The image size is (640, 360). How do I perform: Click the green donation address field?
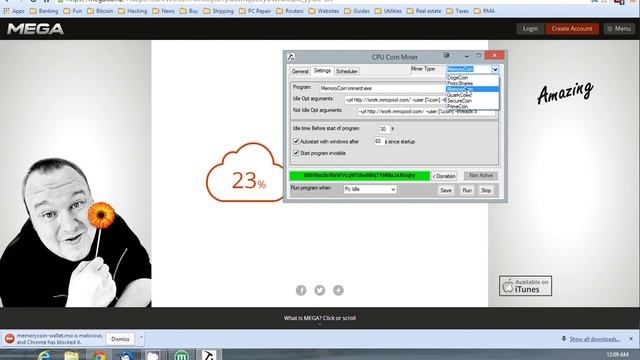(x=360, y=176)
